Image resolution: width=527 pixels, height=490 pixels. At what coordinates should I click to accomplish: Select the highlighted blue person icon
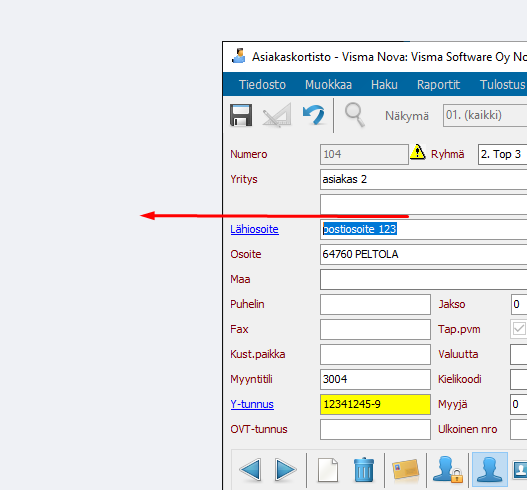tap(490, 469)
